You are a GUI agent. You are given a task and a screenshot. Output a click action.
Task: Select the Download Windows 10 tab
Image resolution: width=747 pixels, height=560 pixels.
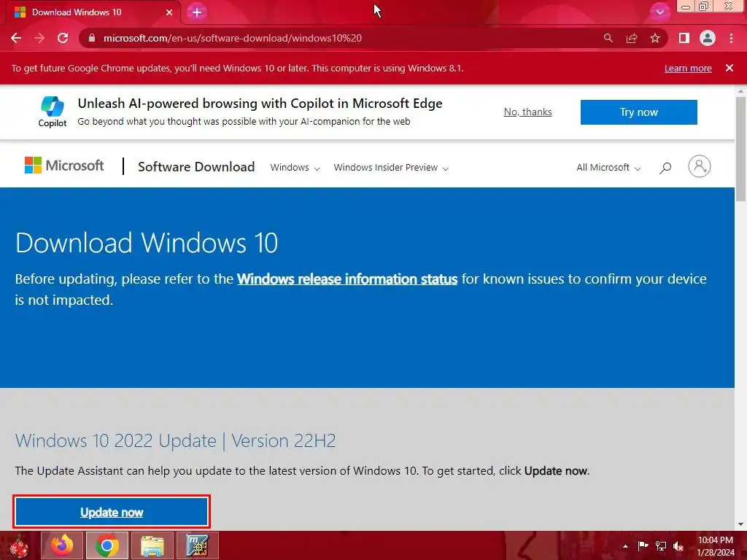point(93,12)
